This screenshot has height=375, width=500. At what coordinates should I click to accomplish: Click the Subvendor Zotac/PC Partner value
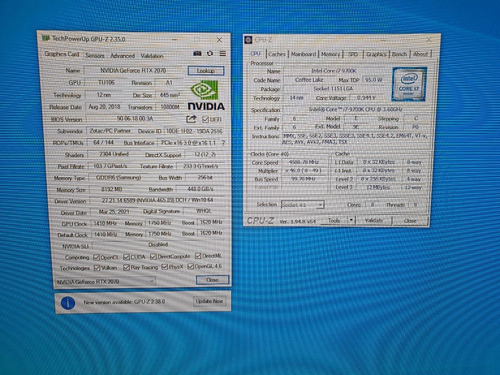110,131
